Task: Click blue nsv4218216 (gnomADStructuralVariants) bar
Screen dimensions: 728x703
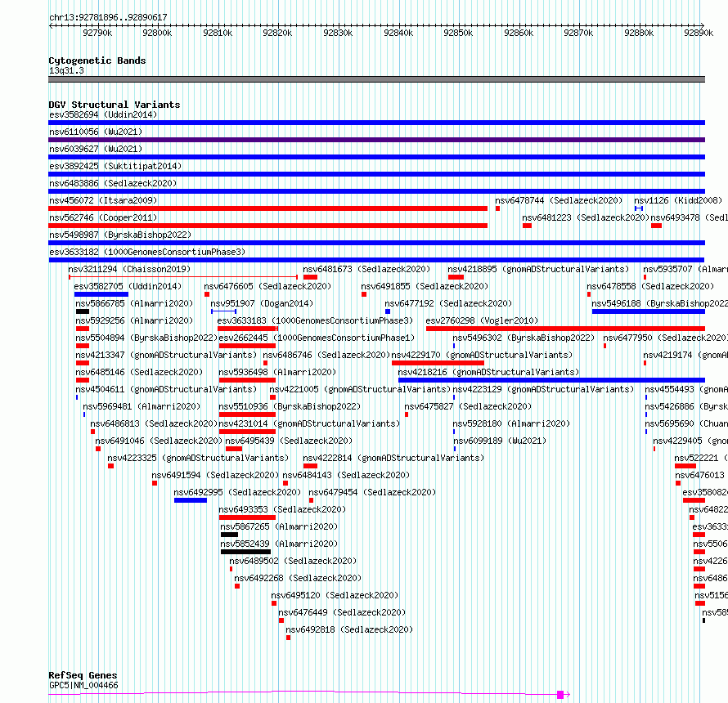Action: 551,380
